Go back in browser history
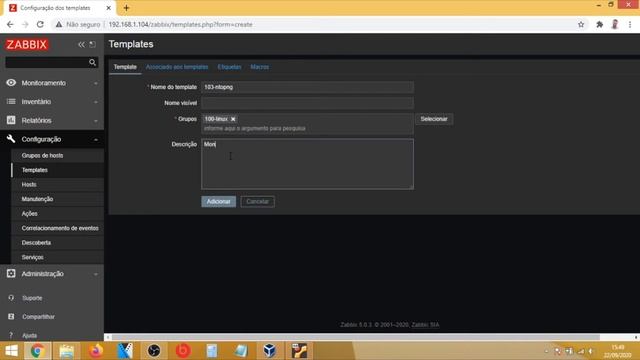 10,24
